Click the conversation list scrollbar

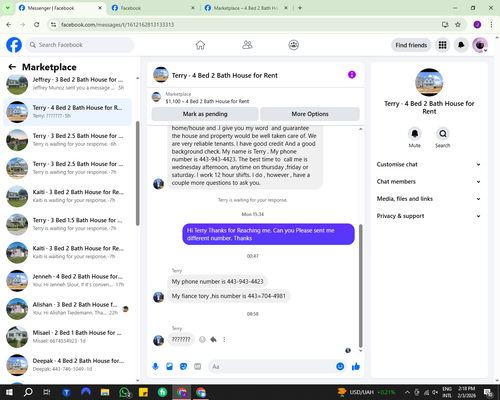(x=138, y=173)
